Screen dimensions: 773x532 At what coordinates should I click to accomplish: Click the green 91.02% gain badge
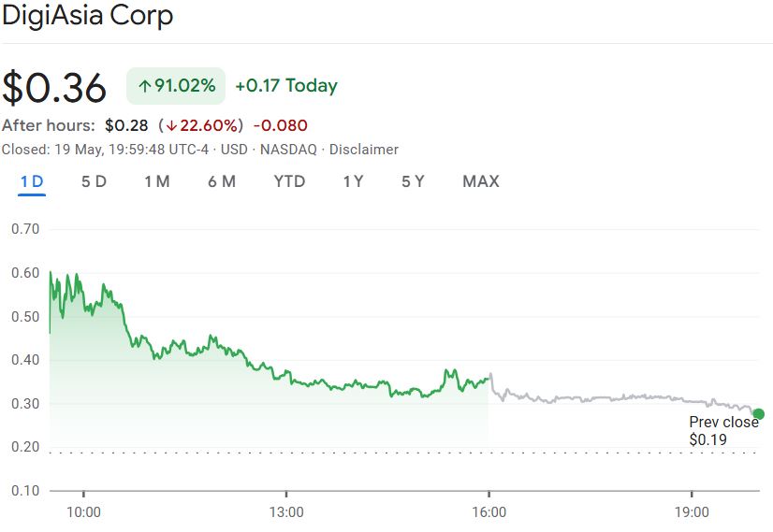176,86
